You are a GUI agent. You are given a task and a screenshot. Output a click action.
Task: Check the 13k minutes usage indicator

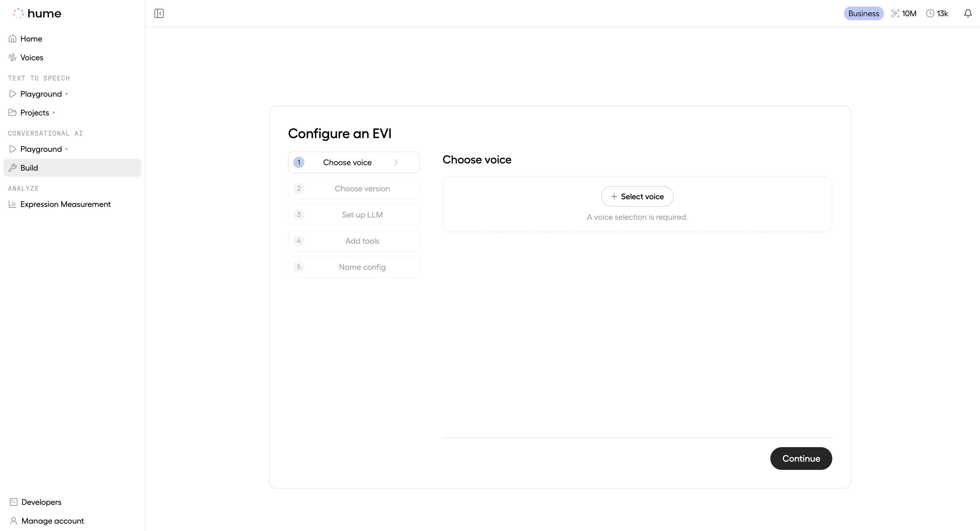[x=937, y=13]
